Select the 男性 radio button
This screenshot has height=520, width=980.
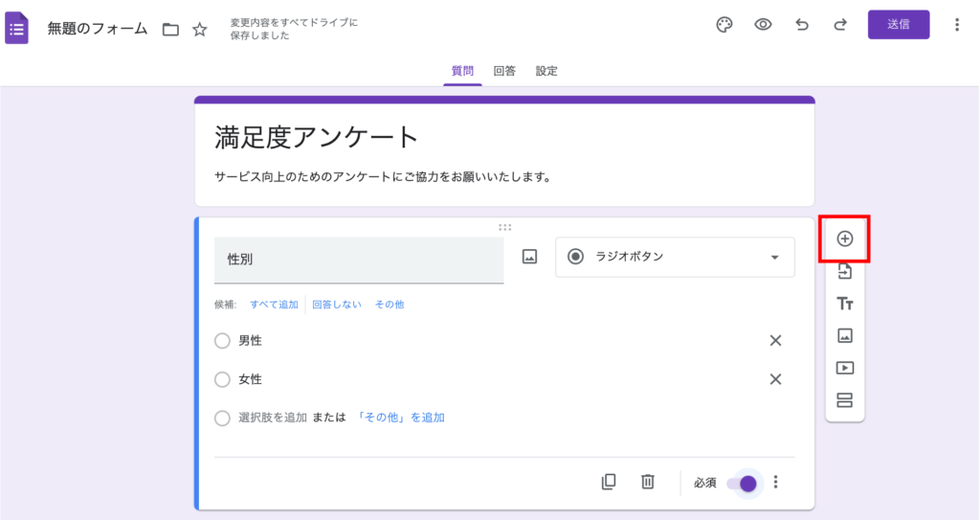pos(222,341)
